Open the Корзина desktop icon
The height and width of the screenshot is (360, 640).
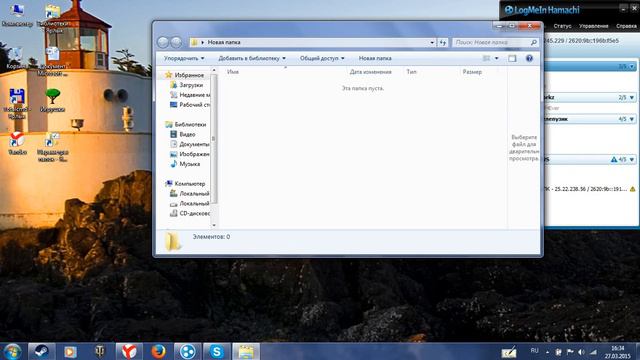pos(16,58)
